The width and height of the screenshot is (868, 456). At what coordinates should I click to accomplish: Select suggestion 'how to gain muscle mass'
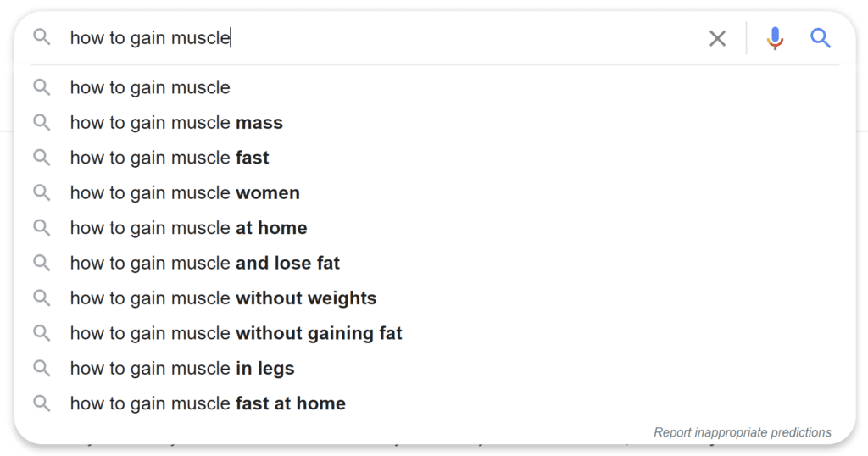pos(435,122)
